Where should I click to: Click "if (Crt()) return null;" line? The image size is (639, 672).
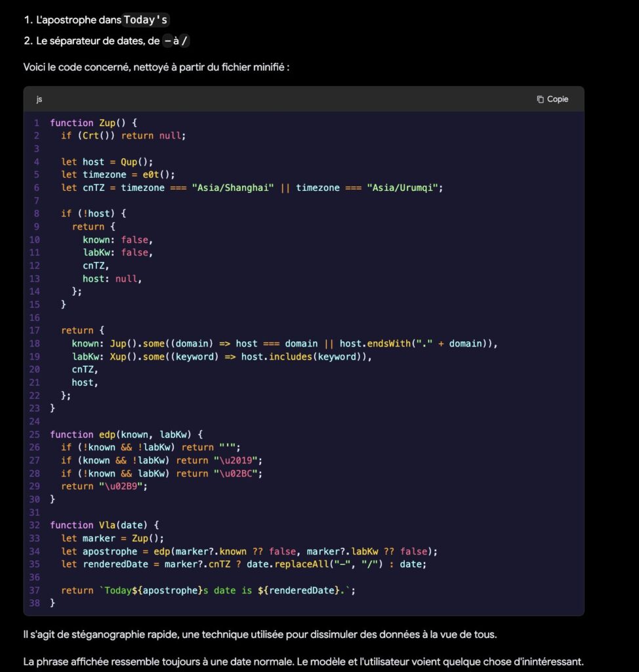(123, 135)
